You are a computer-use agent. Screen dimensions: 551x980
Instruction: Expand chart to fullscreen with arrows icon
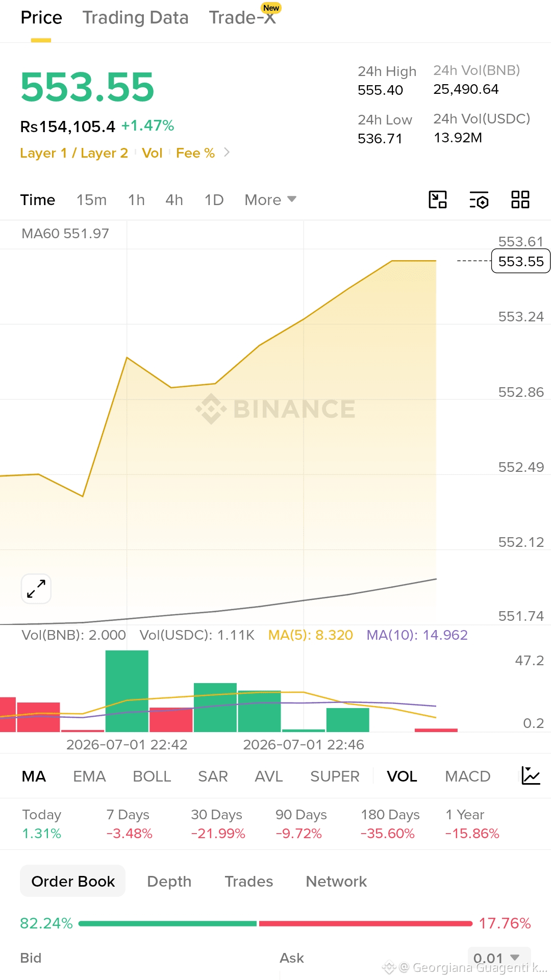pos(36,589)
